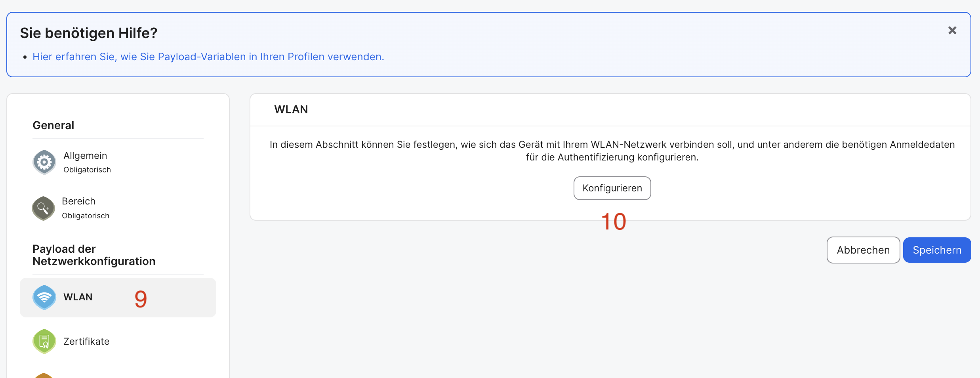
Task: Click the Konfigurieren button
Action: (x=612, y=188)
